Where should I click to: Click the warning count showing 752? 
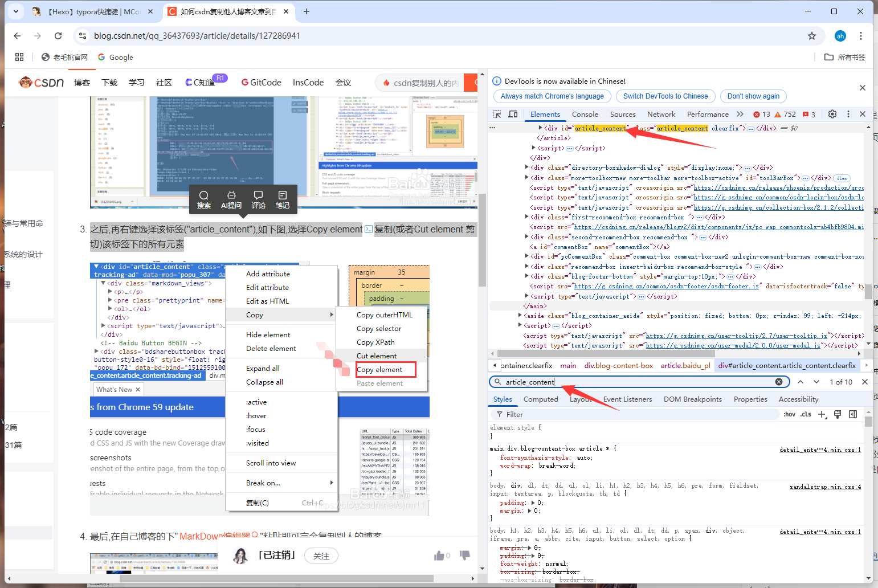click(x=785, y=114)
